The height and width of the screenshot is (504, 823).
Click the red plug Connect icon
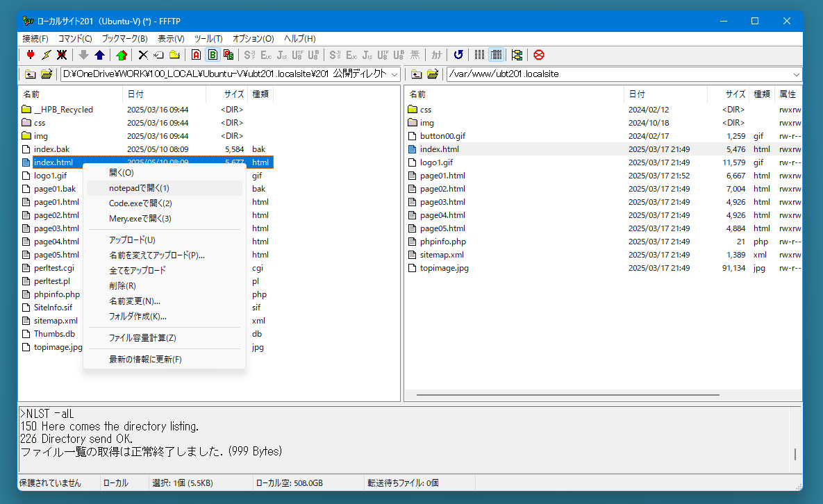coord(31,55)
